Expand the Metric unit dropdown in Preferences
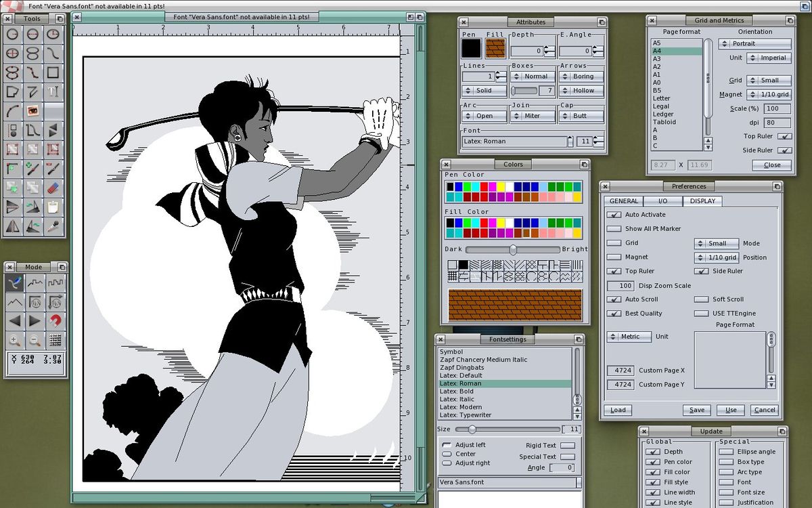 [629, 337]
